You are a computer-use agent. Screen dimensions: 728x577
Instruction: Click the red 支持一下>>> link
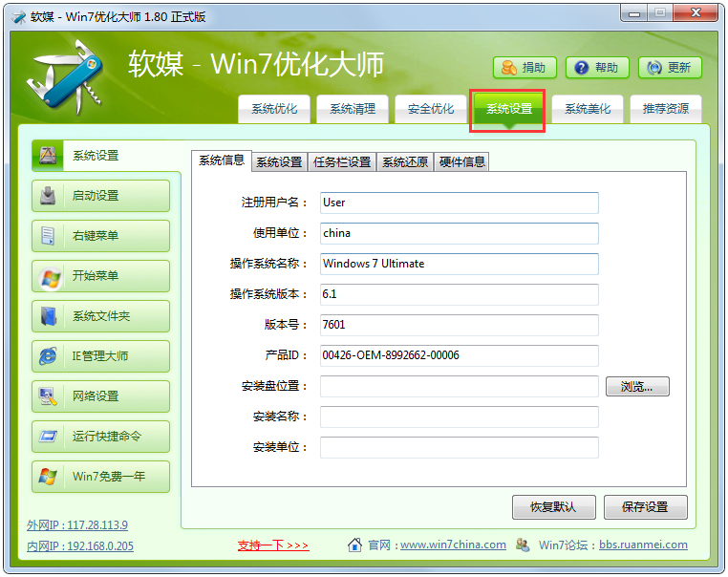(273, 545)
